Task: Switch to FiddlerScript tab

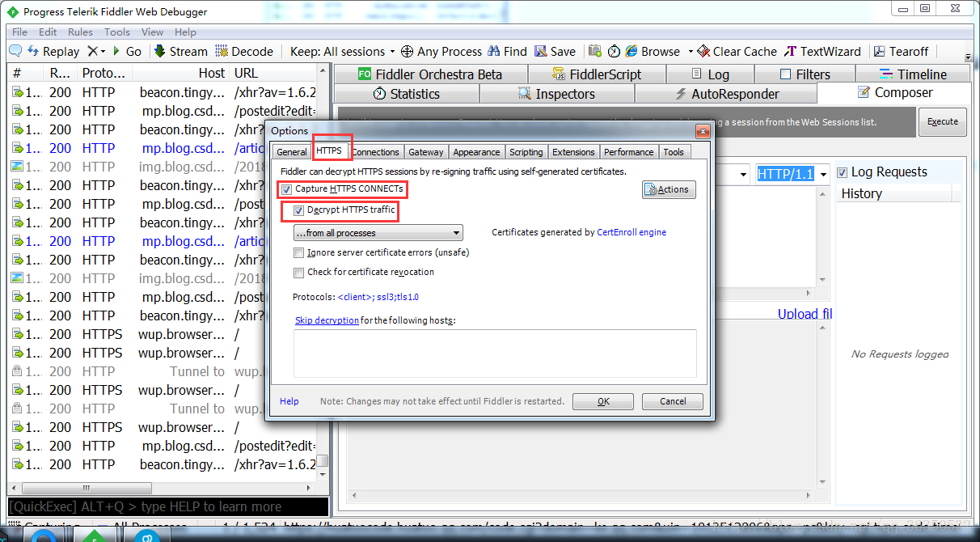Action: click(x=597, y=74)
